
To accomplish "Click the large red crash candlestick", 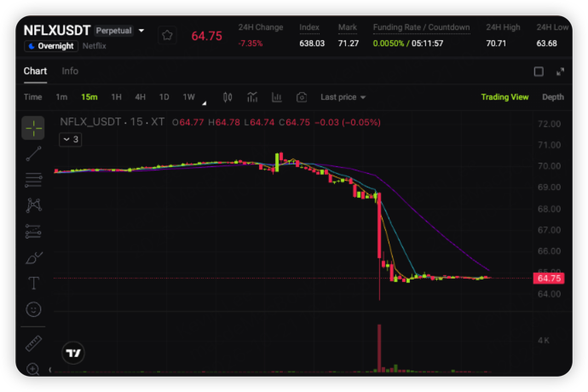I will tap(379, 226).
